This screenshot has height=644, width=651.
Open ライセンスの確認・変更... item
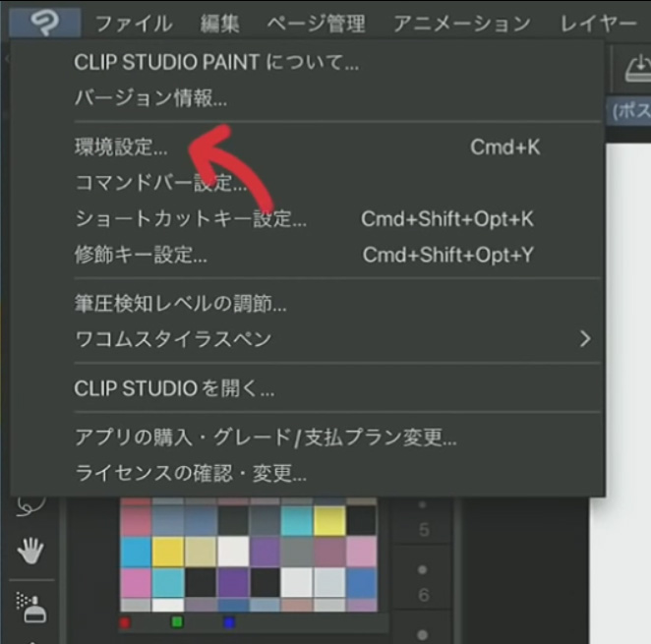(191, 473)
